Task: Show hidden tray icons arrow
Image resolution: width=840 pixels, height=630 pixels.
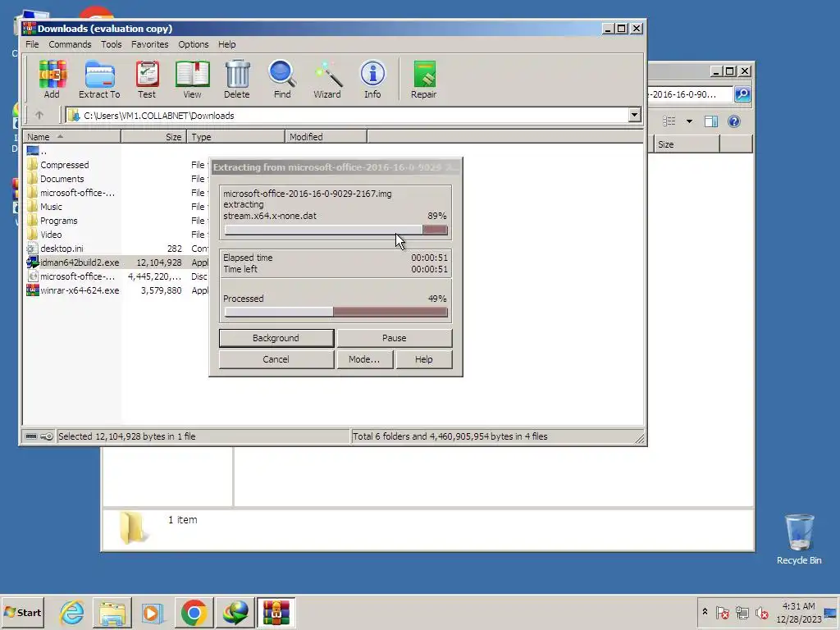Action: (705, 612)
